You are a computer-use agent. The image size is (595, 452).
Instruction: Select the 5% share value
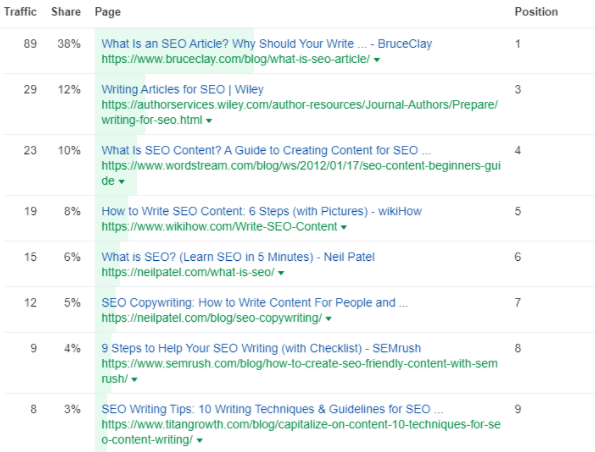tap(72, 302)
